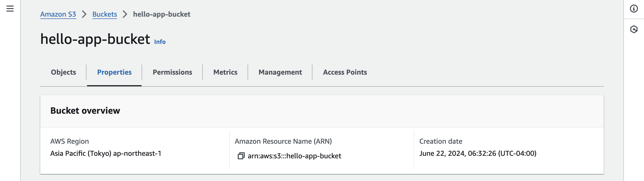
Task: Navigate to the Buckets breadcrumb link
Action: pyautogui.click(x=105, y=14)
